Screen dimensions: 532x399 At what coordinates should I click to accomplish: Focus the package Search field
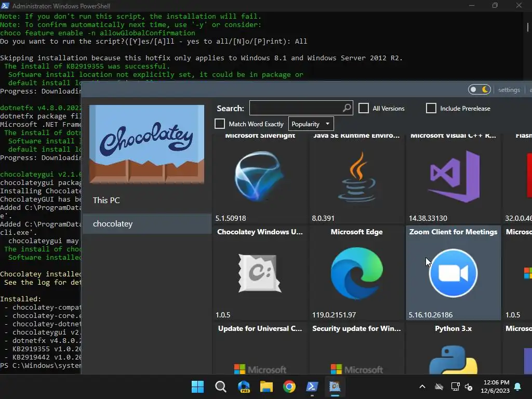(x=301, y=108)
